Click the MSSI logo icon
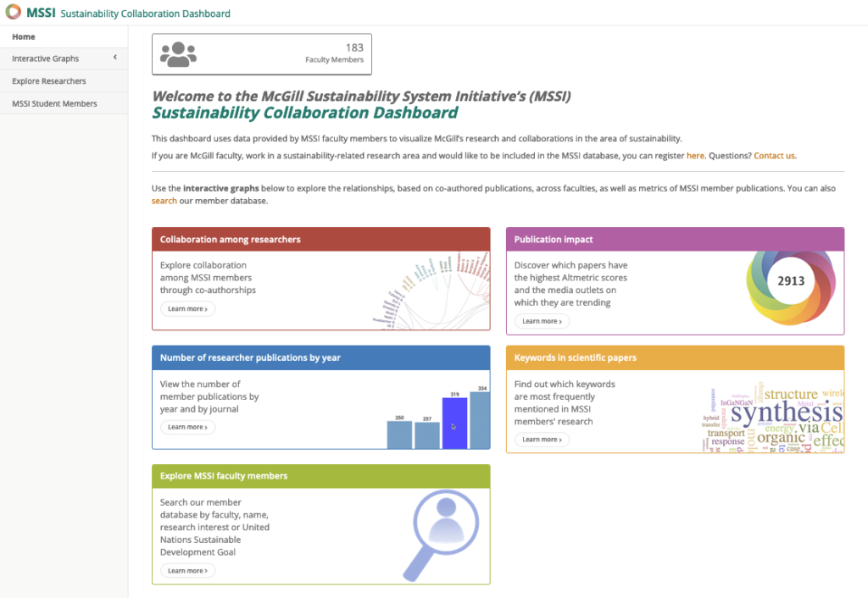868x598 pixels. point(14,13)
